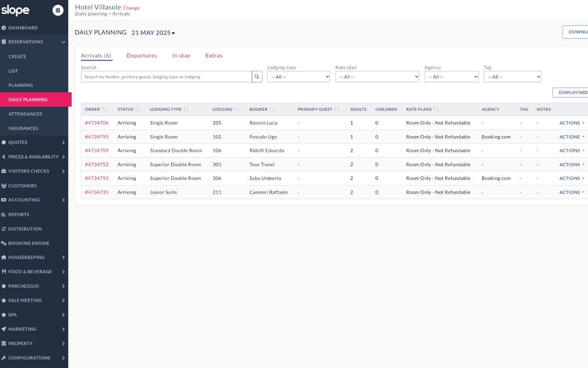Open Actions menu for Rossini Luca reservation

(571, 123)
